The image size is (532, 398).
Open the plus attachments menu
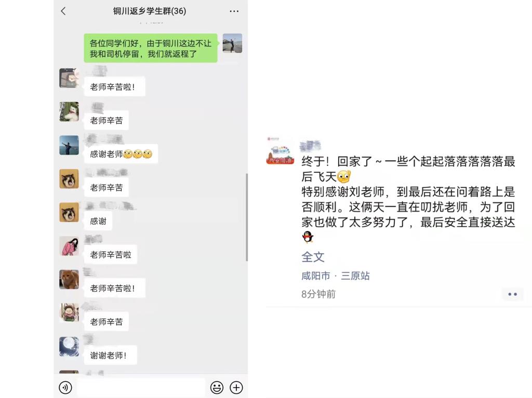click(236, 387)
